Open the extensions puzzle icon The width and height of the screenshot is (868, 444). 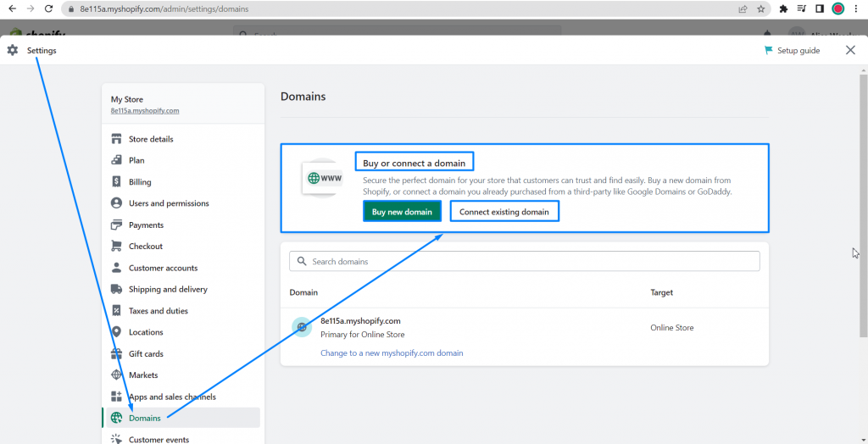click(x=783, y=8)
